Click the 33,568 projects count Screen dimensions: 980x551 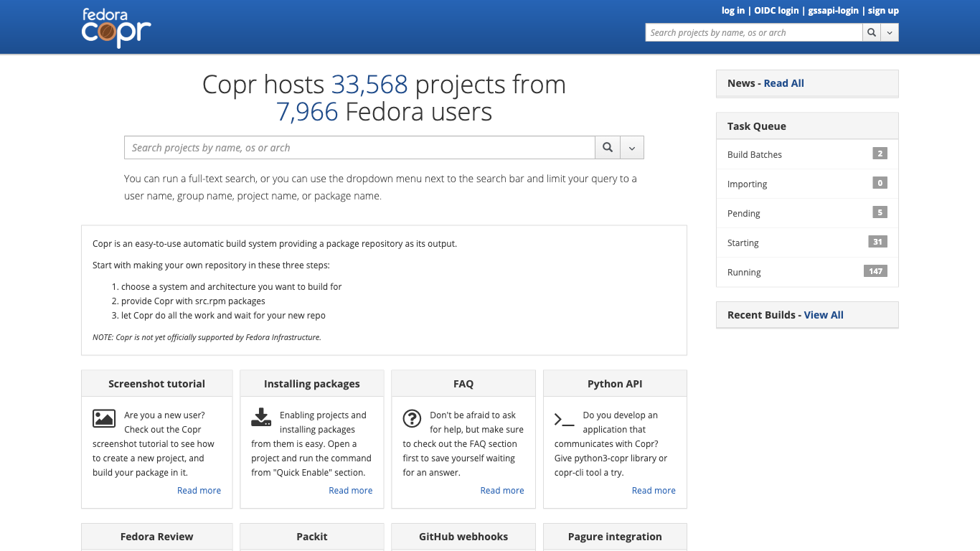coord(369,85)
